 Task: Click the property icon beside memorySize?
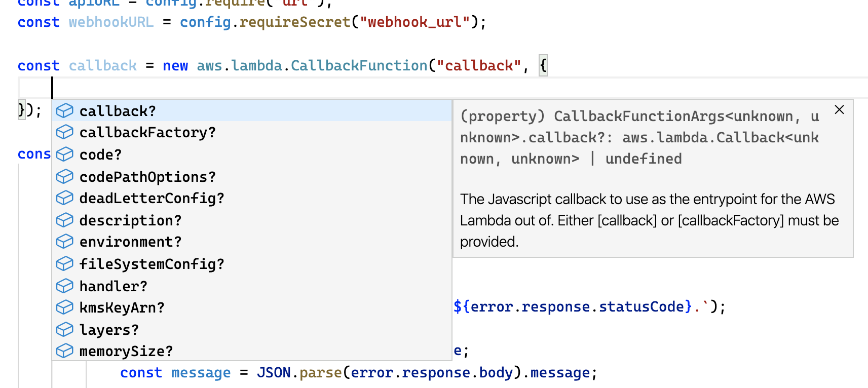[65, 351]
